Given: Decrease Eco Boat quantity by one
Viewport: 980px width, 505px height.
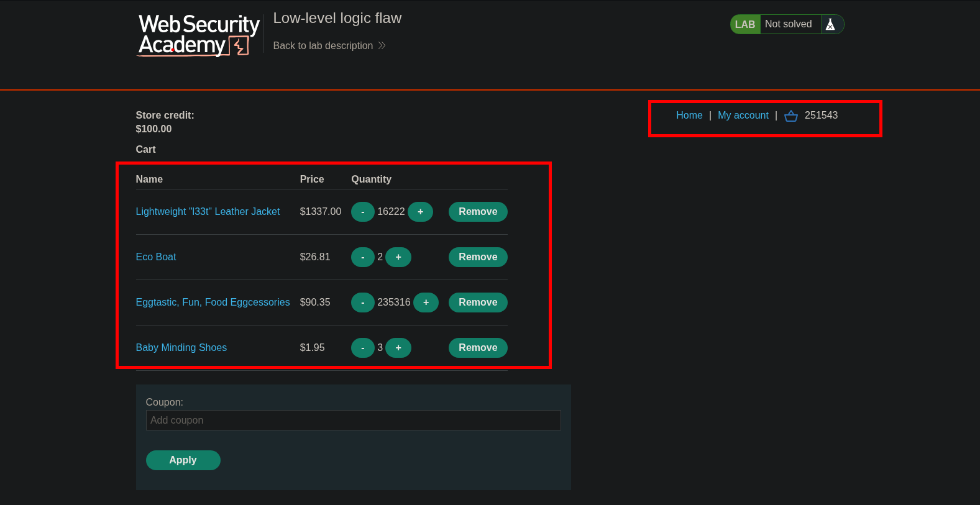Looking at the screenshot, I should 362,257.
